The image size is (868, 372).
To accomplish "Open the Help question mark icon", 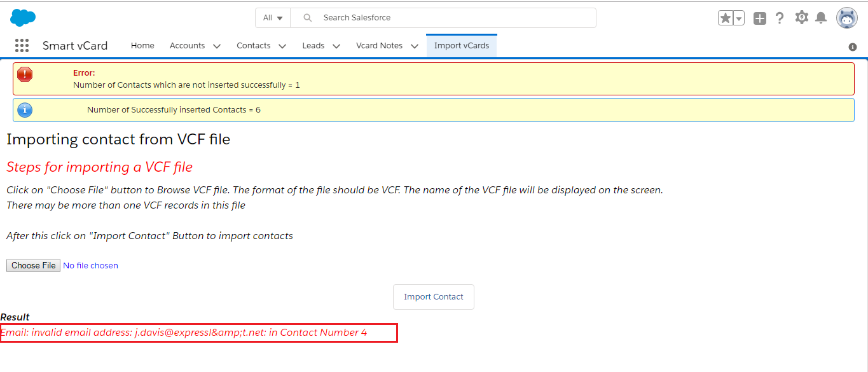I will point(780,18).
